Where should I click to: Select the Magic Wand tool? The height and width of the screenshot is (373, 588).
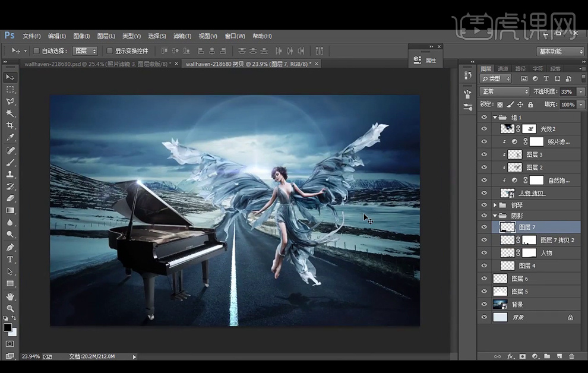(10, 113)
